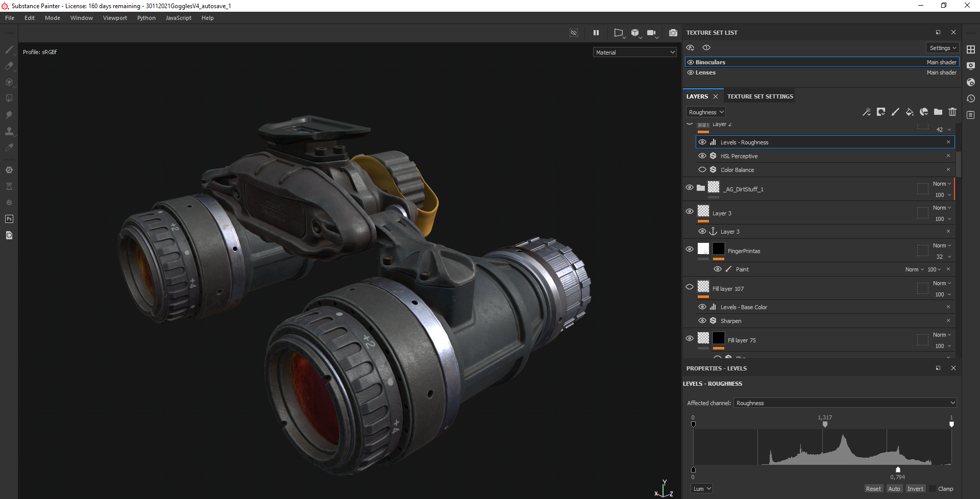Click the camera screenshot icon
Image resolution: width=980 pixels, height=499 pixels.
[673, 33]
